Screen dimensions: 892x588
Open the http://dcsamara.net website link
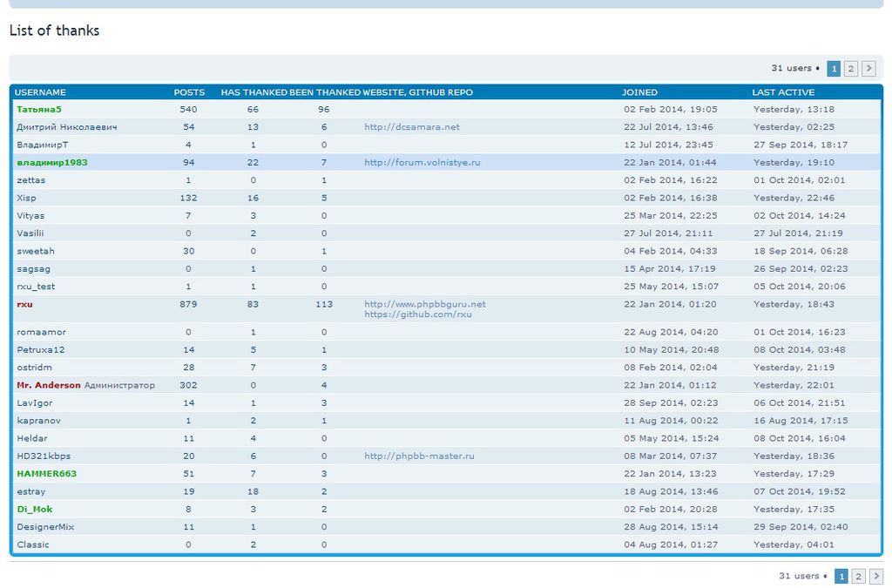point(411,127)
